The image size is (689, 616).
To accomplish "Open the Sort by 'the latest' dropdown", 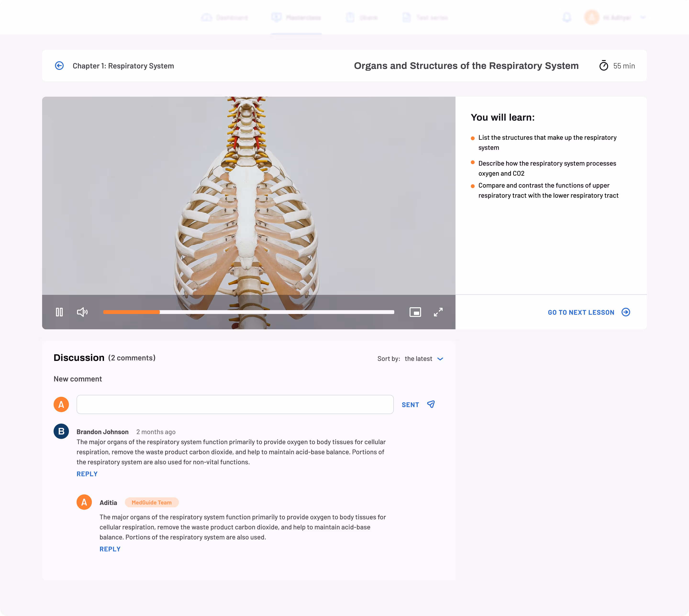I will (424, 359).
